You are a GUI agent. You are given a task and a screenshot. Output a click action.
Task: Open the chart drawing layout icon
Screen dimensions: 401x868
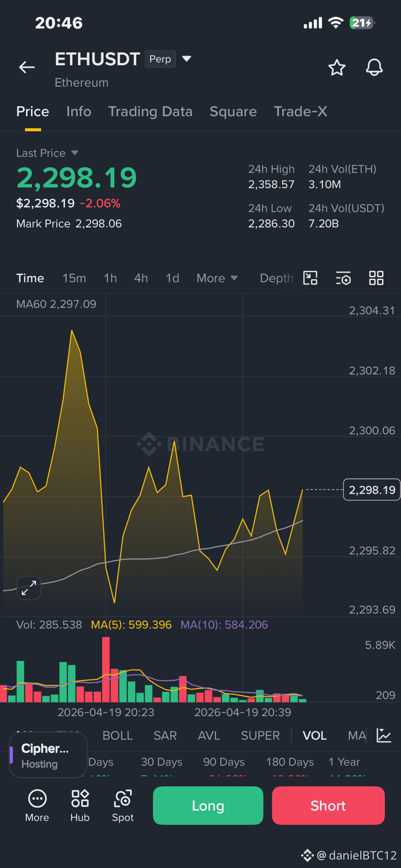click(310, 278)
